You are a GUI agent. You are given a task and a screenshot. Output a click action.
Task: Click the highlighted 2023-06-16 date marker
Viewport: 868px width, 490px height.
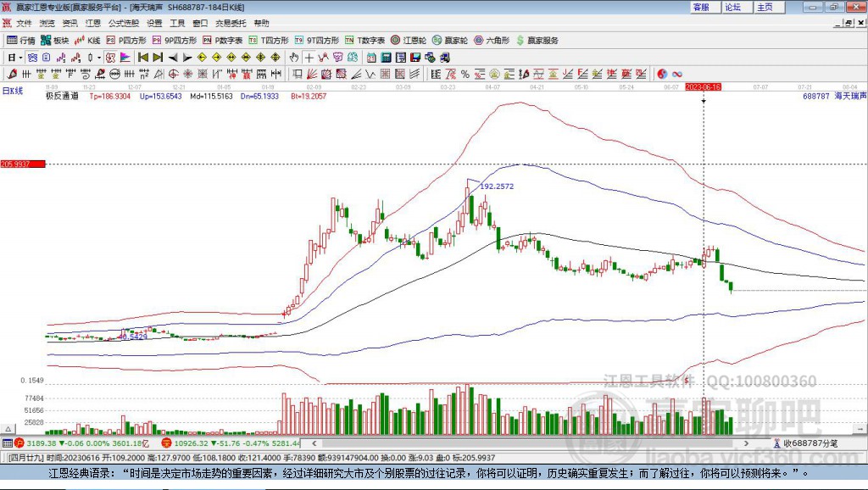point(703,87)
